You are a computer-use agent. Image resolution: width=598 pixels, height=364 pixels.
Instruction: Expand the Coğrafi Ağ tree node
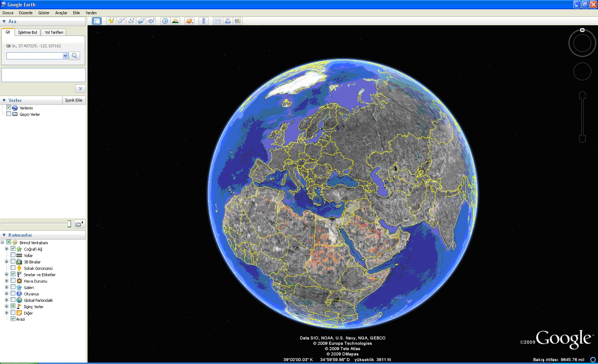pos(6,249)
